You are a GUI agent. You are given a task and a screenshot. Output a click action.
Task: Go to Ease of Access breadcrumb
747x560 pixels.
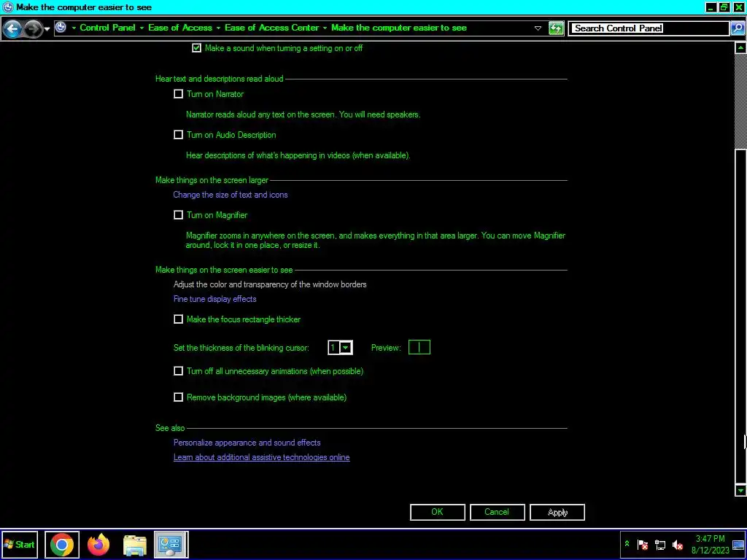(x=180, y=28)
